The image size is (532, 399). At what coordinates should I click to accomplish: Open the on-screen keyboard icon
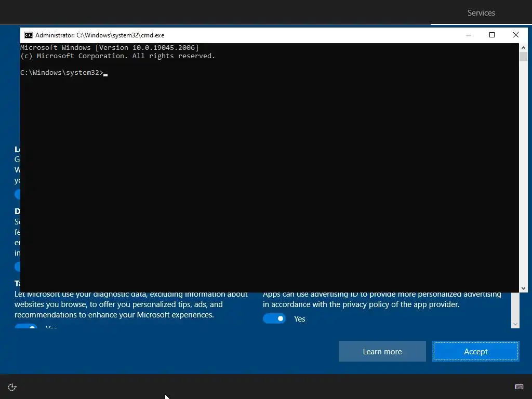coord(519,387)
